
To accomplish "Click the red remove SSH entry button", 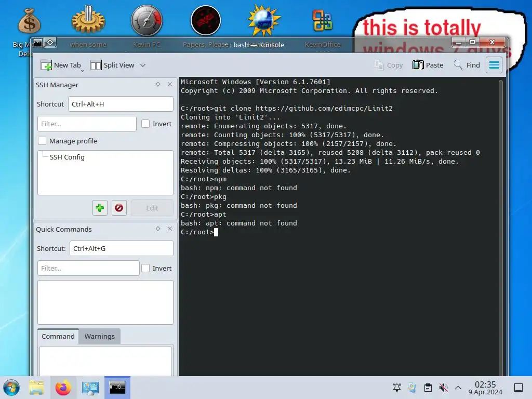I will (119, 208).
